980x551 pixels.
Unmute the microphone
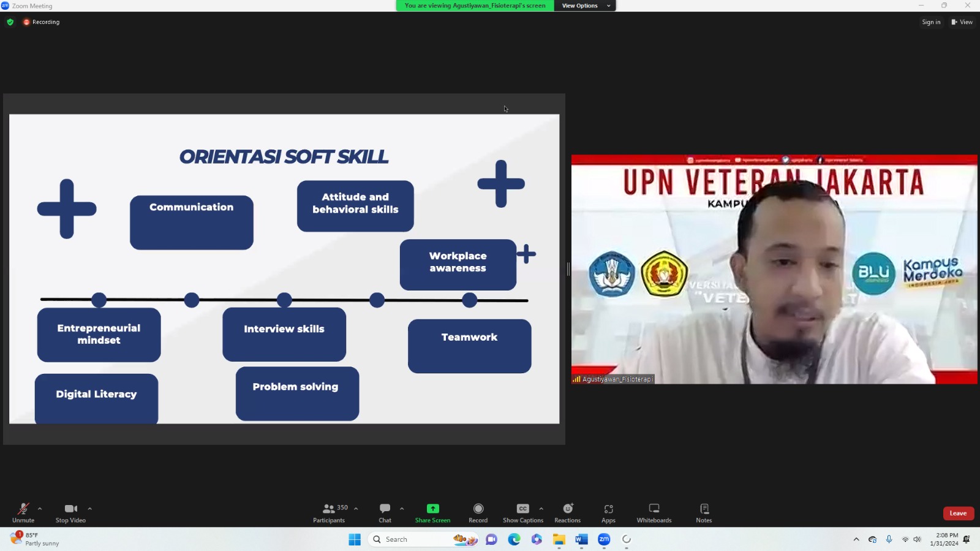(x=23, y=512)
